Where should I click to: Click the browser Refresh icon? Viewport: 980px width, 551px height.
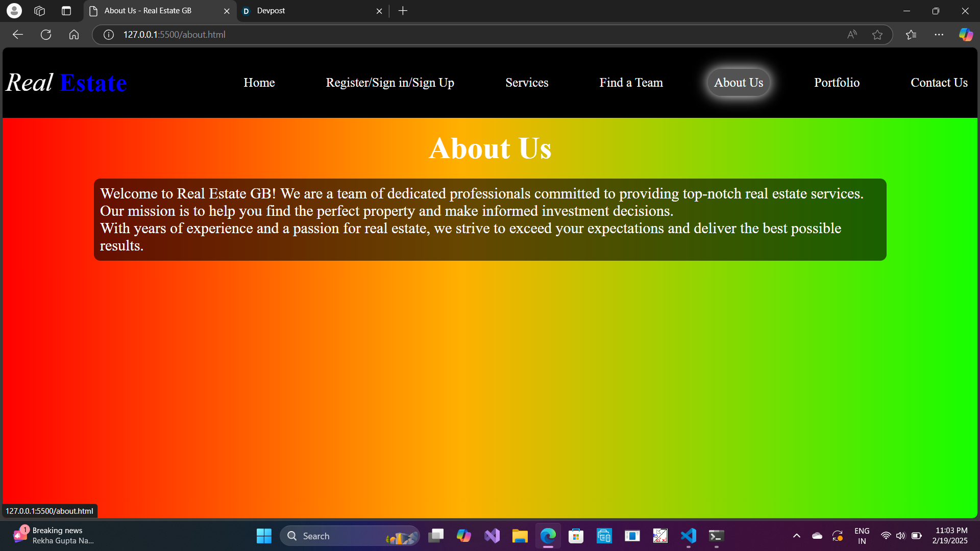46,35
